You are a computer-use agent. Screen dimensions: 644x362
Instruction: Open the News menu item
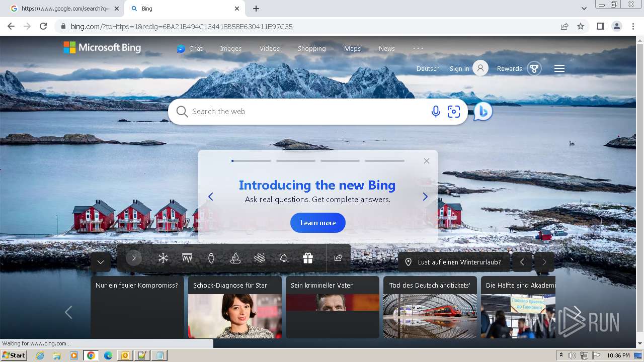point(387,49)
